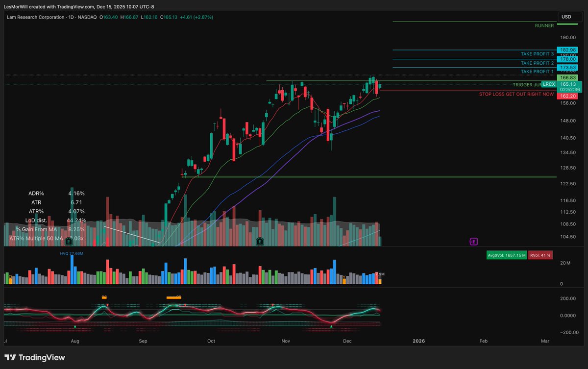588x369 pixels.
Task: Click the ATR% Multiple 50 MA stat
Action: click(x=47, y=238)
